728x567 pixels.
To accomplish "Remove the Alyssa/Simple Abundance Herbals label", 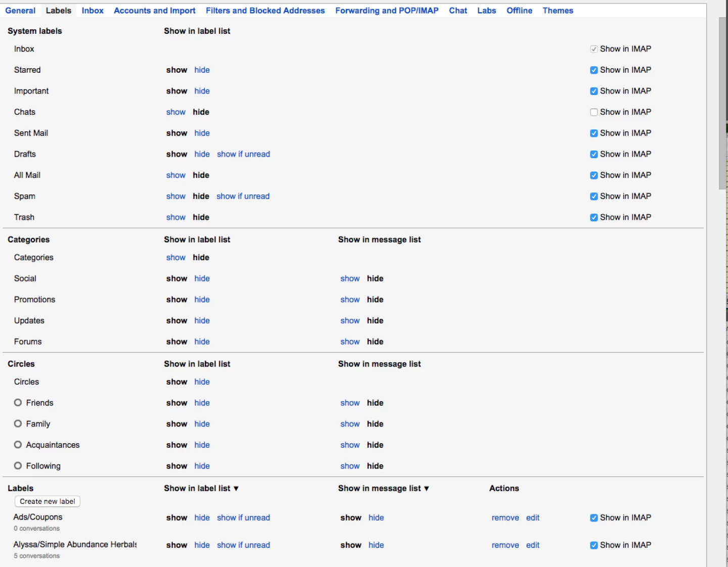I will (505, 545).
